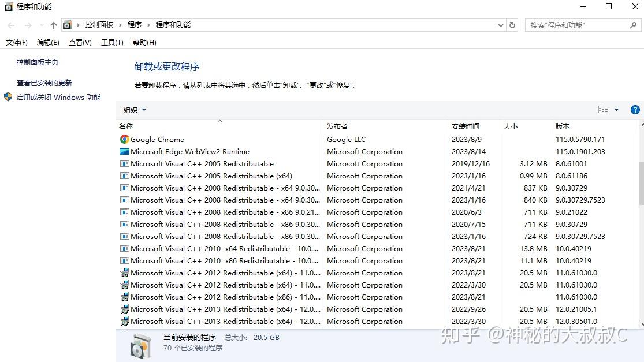The image size is (644, 362).
Task: Select version 115.0.5790.171 cell
Action: click(580, 140)
